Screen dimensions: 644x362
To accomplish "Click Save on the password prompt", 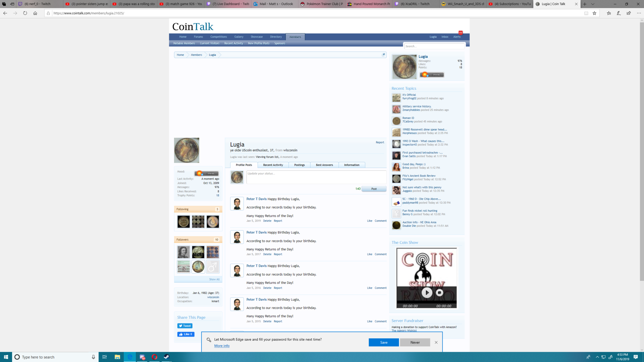I will 384,342.
